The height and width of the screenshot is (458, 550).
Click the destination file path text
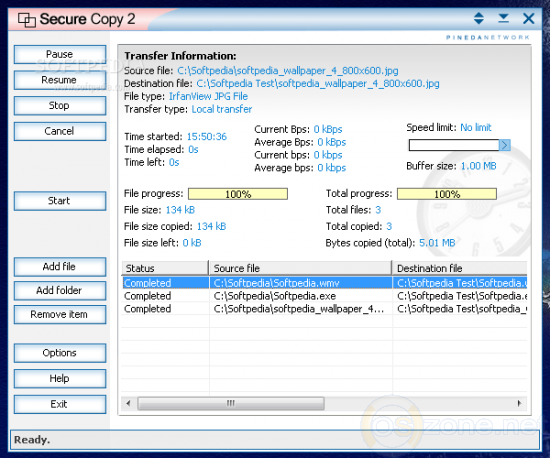[318, 83]
